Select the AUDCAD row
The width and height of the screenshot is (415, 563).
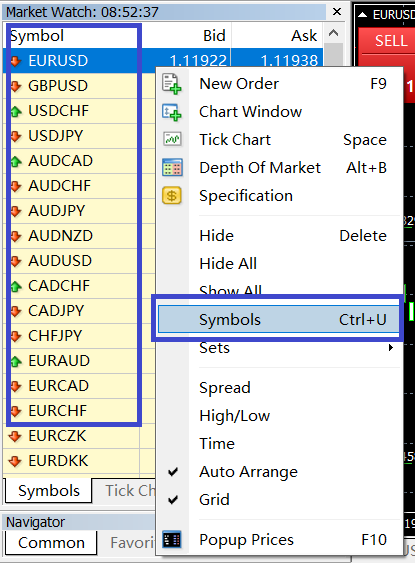pos(79,161)
